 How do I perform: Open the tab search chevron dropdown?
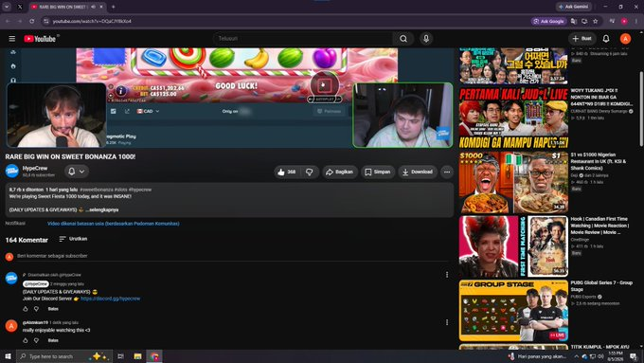click(x=7, y=7)
